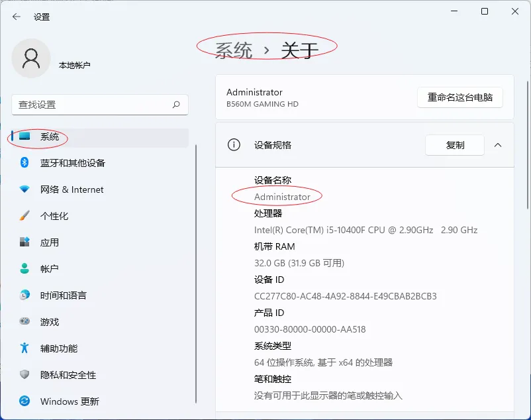Click the sidebar vertical scrollbar

[x=196, y=274]
